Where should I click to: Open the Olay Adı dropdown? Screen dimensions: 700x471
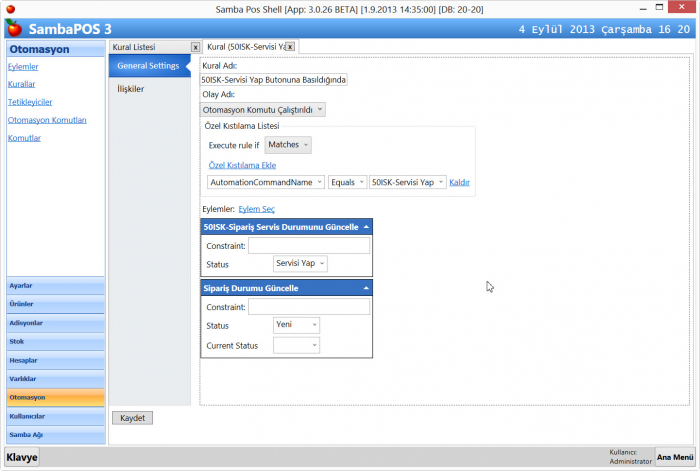coord(263,110)
